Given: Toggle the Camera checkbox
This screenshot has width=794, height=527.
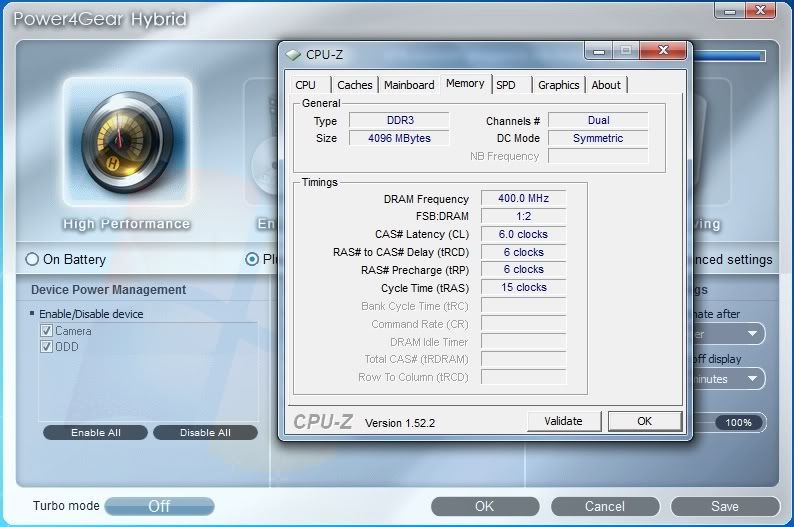Looking at the screenshot, I should (46, 331).
